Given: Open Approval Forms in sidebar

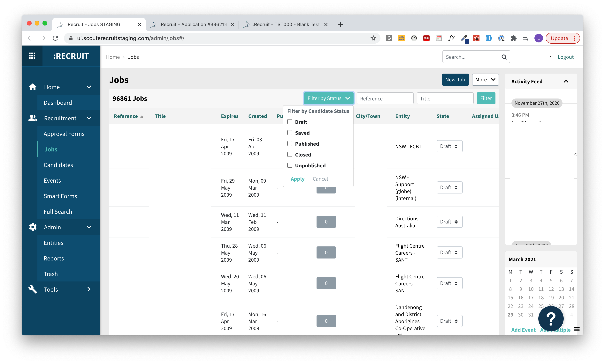Looking at the screenshot, I should (x=64, y=134).
